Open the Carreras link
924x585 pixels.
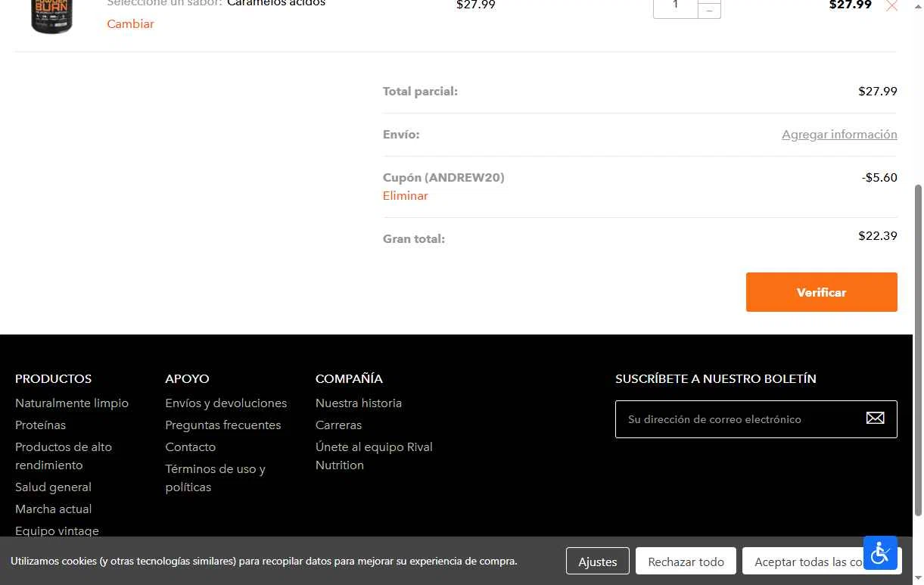pos(338,425)
